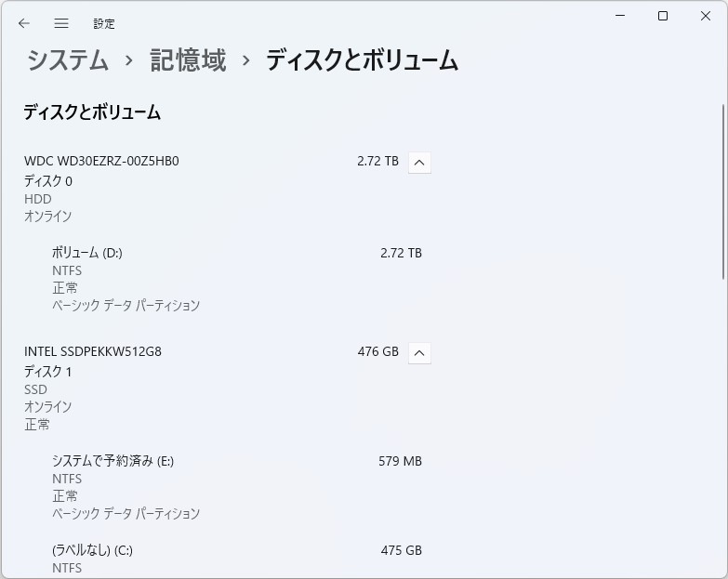Select システムで予約済み (E:) volume
The height and width of the screenshot is (579, 728).
pyautogui.click(x=113, y=461)
